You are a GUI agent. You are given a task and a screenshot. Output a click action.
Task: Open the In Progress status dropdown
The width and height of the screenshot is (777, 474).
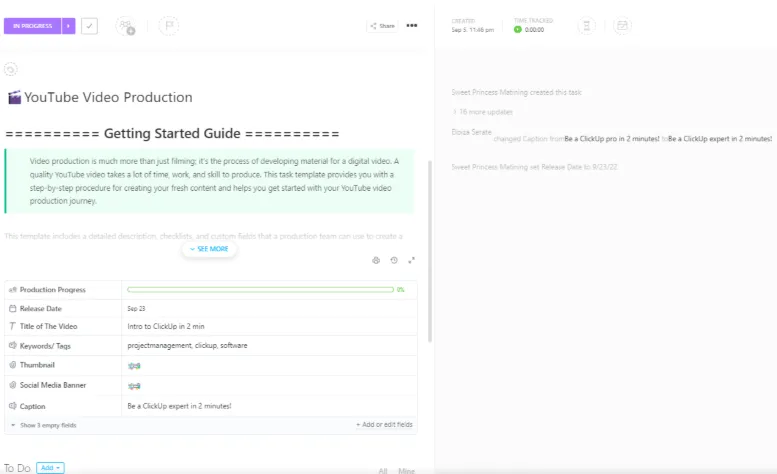point(33,26)
